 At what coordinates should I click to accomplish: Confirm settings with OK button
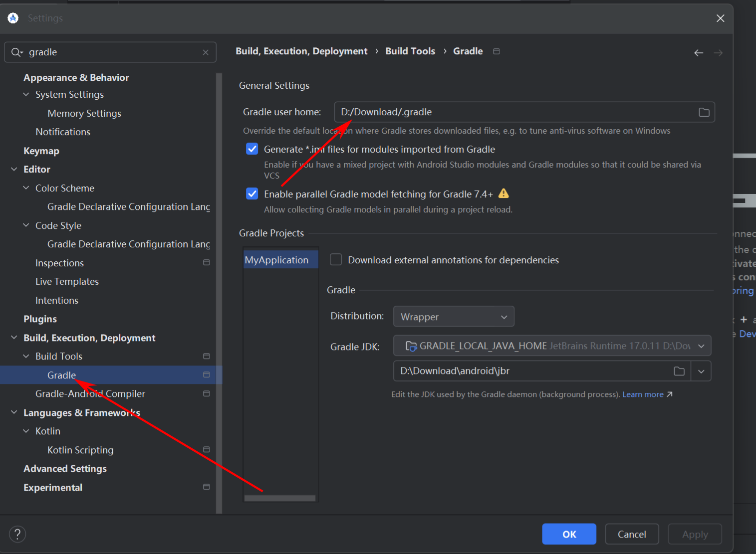(x=569, y=534)
